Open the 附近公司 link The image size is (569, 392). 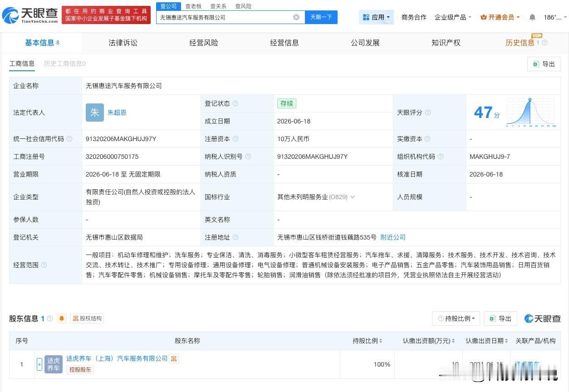tap(393, 237)
